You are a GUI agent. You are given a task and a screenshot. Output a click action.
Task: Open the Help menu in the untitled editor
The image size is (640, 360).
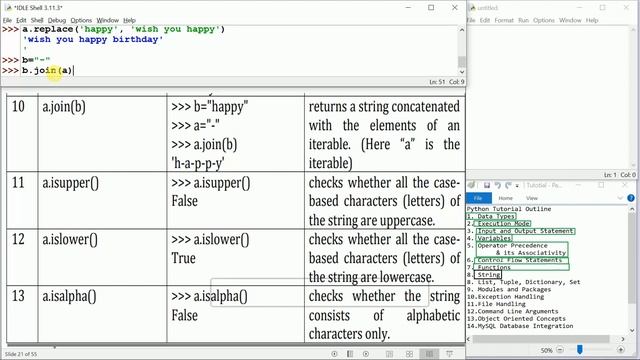592,20
